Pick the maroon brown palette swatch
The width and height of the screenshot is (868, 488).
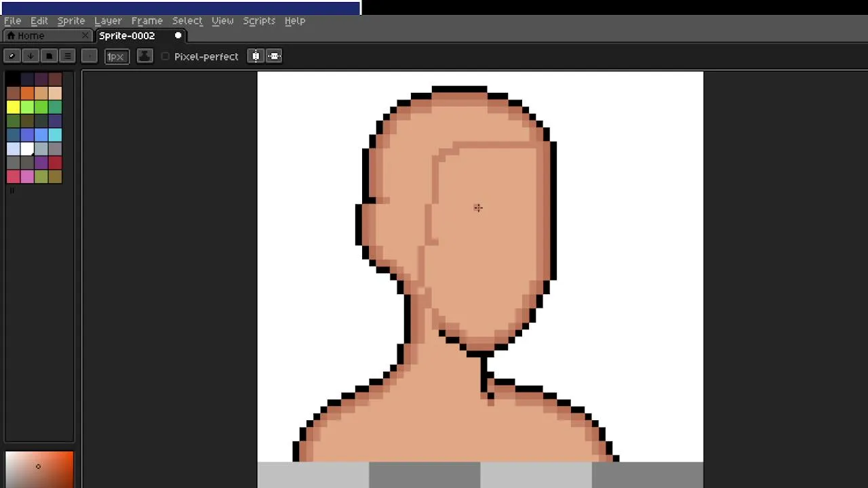pyautogui.click(x=55, y=79)
